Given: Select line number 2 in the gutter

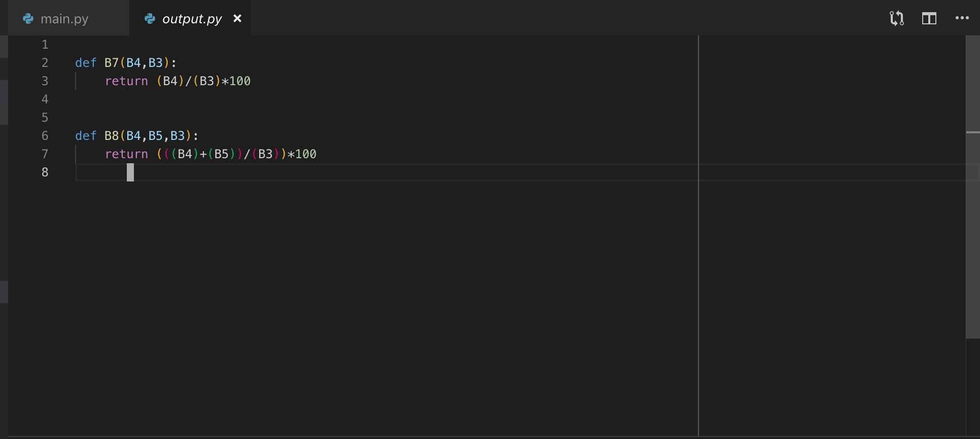Looking at the screenshot, I should (x=45, y=63).
